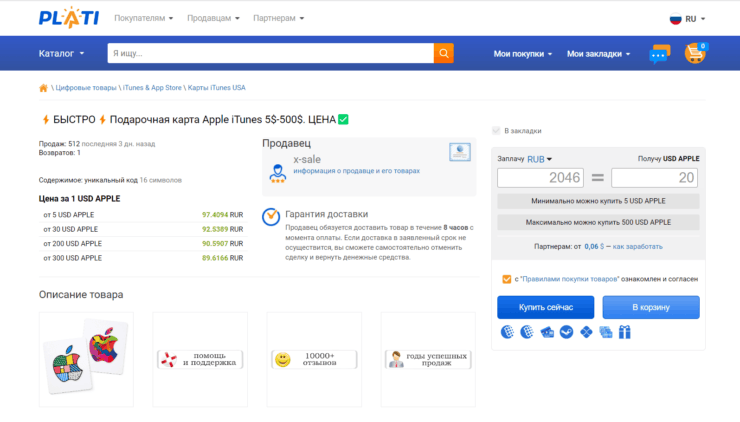Click the price 90.5907 RUR

[222, 244]
